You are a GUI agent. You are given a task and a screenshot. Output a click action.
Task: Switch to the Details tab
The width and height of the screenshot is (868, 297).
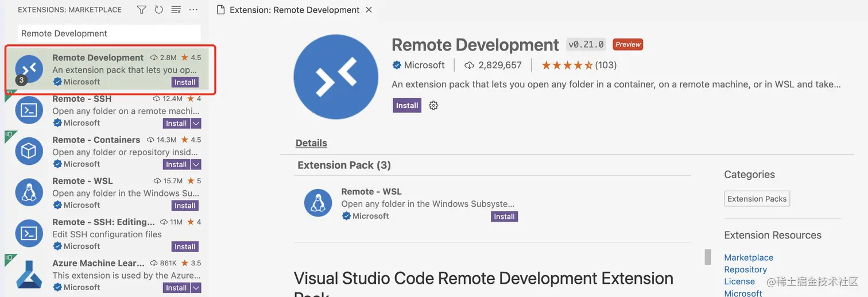coord(311,143)
